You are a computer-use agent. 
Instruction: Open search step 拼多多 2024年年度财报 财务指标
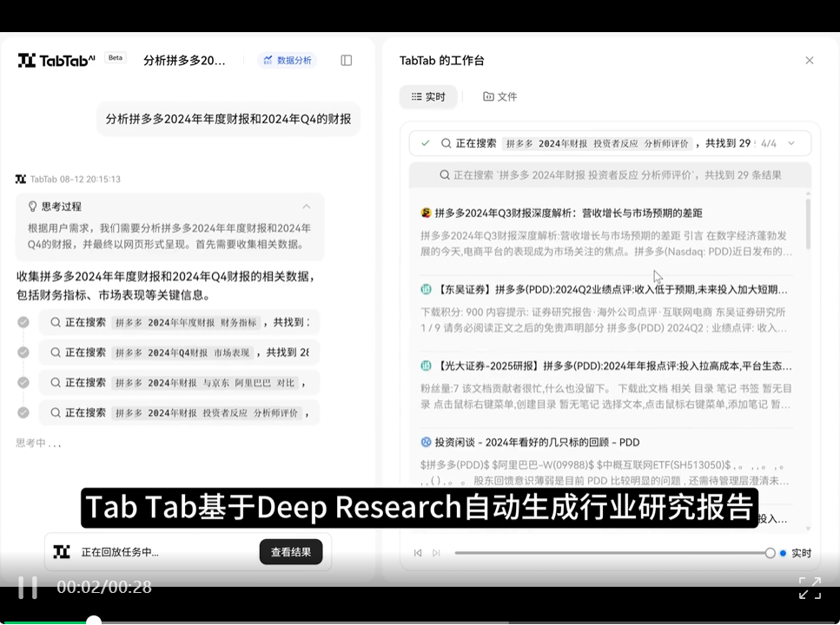click(x=180, y=322)
